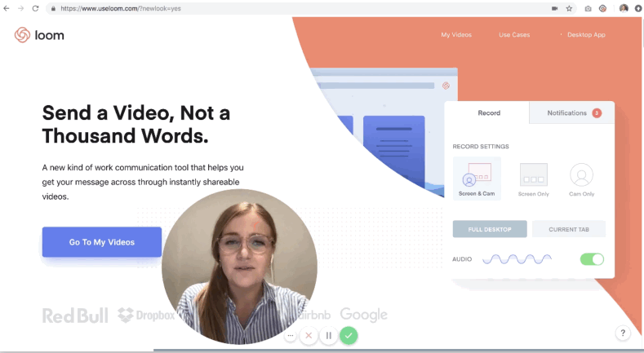
Task: Finish recording with green checkmark button
Action: (349, 335)
